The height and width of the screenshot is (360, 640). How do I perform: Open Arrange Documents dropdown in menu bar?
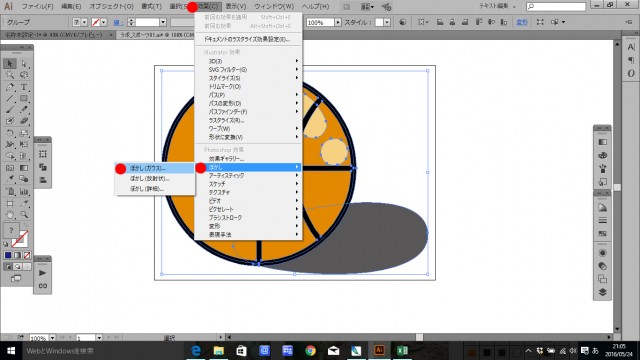coord(367,7)
